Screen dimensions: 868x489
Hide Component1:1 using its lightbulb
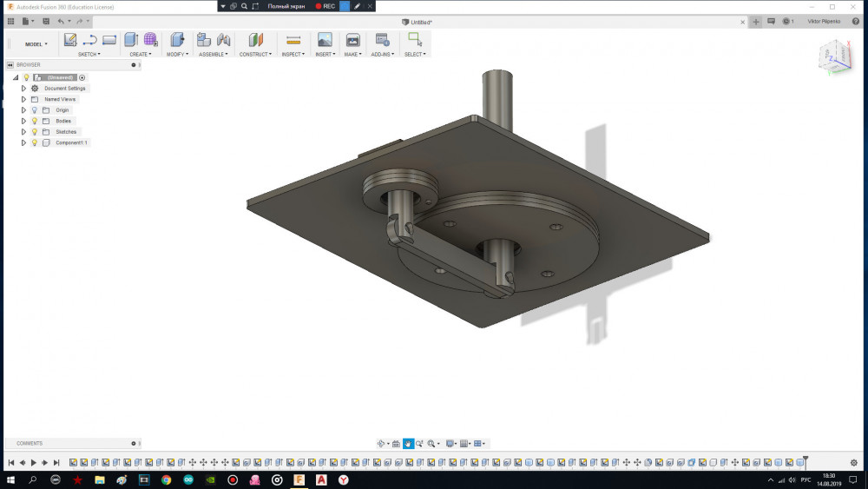coord(35,142)
